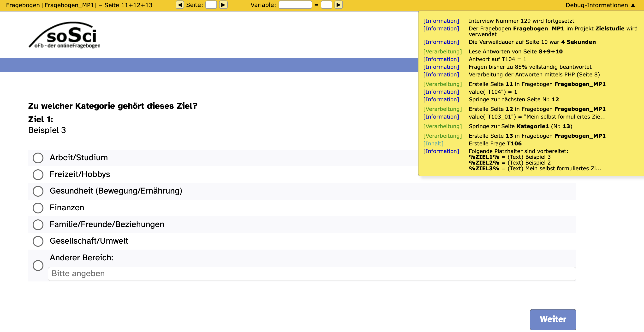
Task: Collapse the Debug-Informationen panel
Action: (x=600, y=5)
